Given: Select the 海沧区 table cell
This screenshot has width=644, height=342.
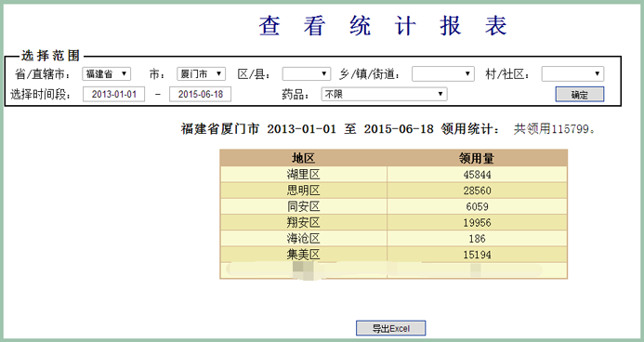Looking at the screenshot, I should (x=304, y=239).
